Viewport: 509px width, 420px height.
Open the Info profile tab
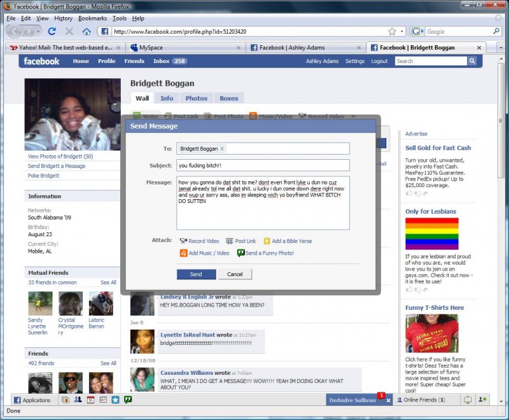tap(167, 99)
